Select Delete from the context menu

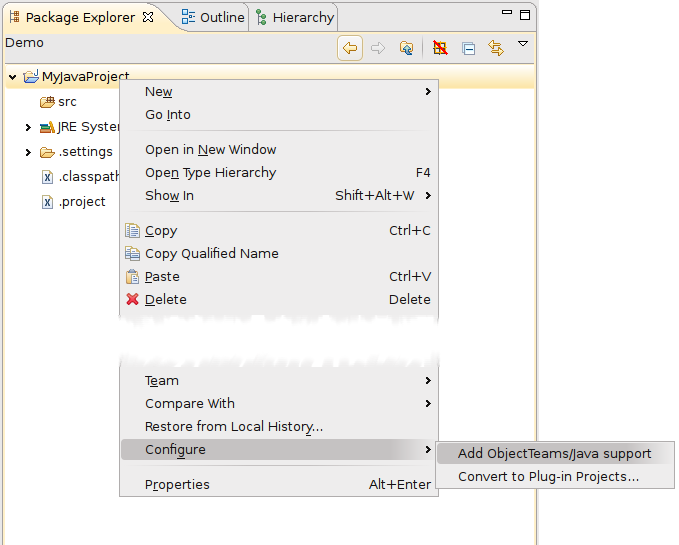point(165,299)
